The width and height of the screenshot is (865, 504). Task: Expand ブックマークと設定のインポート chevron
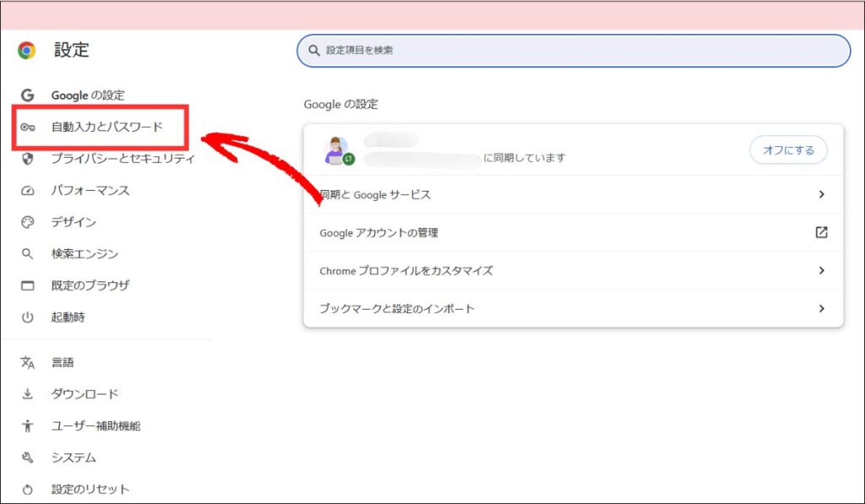(821, 309)
